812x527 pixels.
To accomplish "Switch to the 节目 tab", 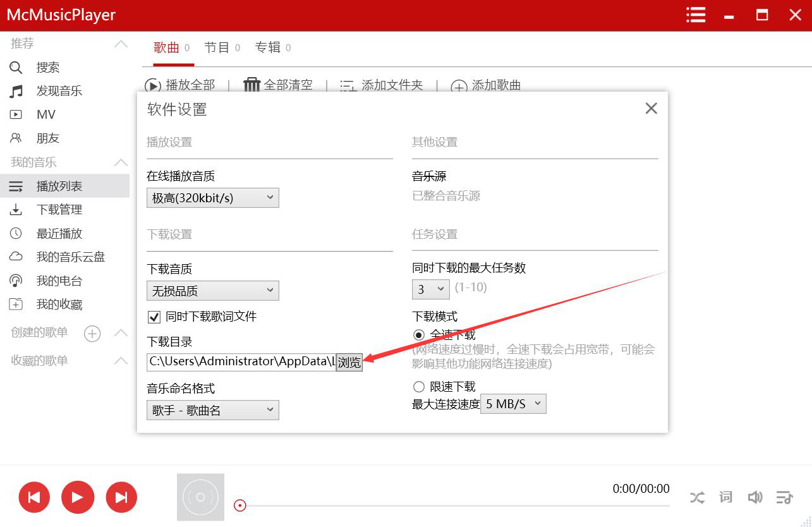I will pos(222,48).
